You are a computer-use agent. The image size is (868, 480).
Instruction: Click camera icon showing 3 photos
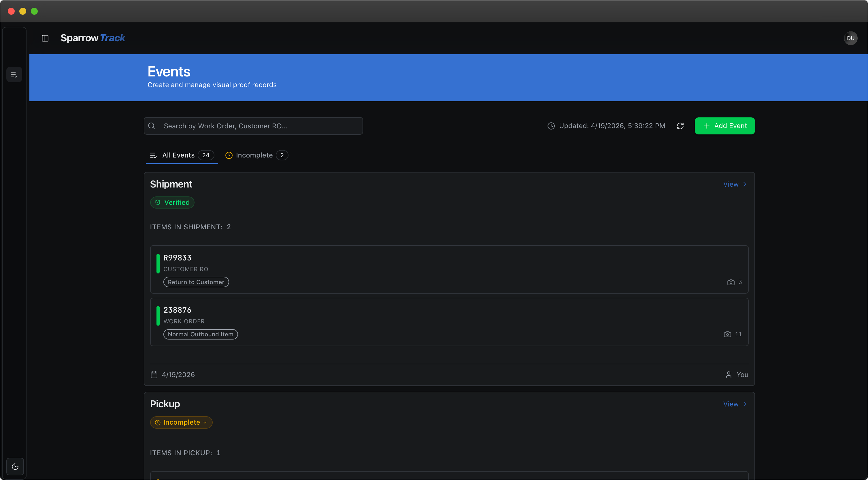[x=731, y=282]
